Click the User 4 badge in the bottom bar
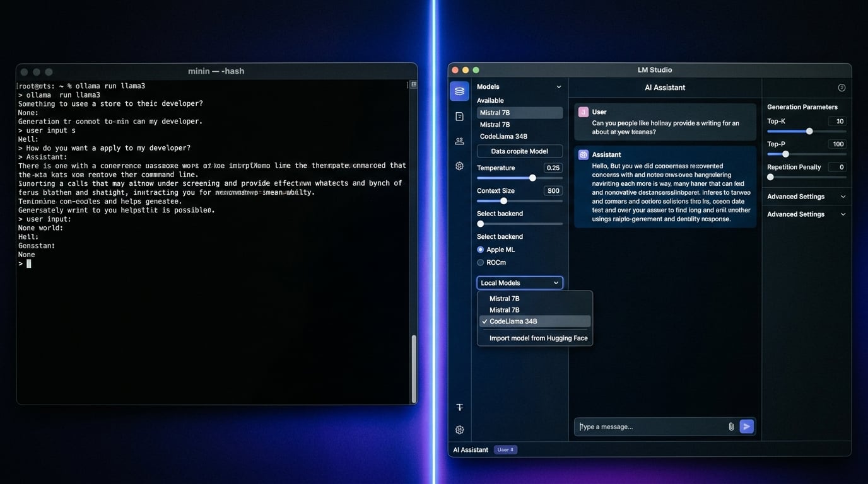This screenshot has width=868, height=484. [505, 450]
